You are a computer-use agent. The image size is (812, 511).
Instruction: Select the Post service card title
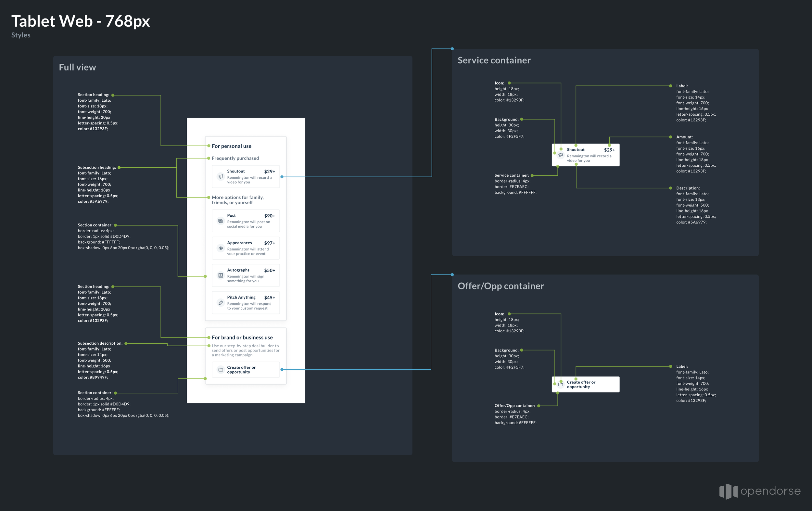click(x=231, y=215)
